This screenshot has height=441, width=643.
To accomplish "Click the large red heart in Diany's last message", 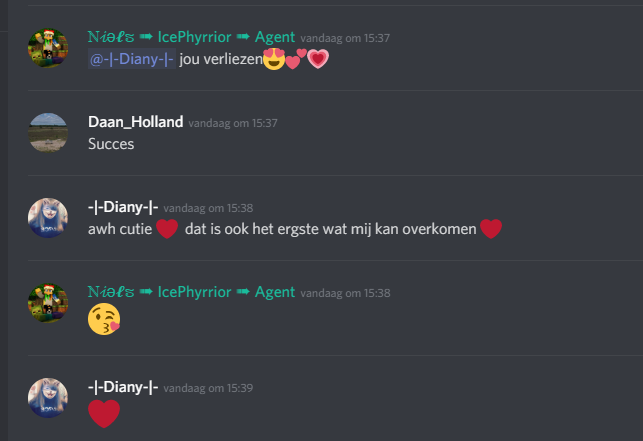I will coord(104,414).
